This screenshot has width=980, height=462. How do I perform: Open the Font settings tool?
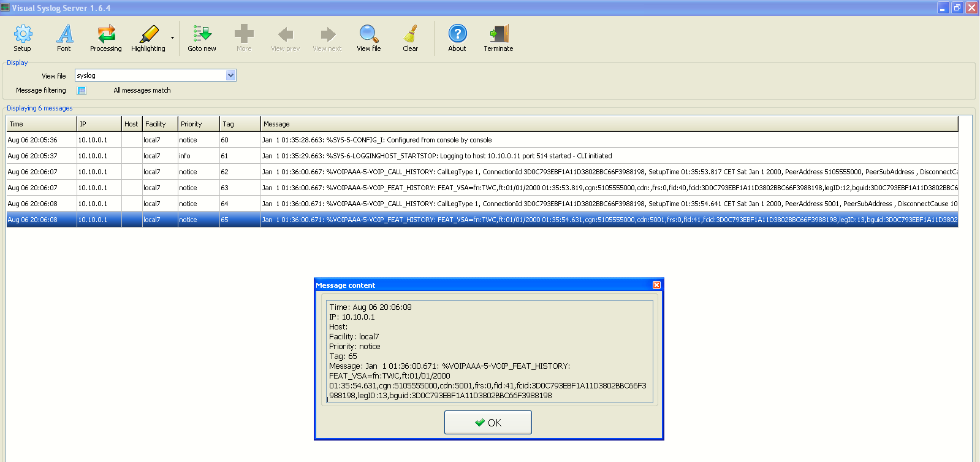64,39
